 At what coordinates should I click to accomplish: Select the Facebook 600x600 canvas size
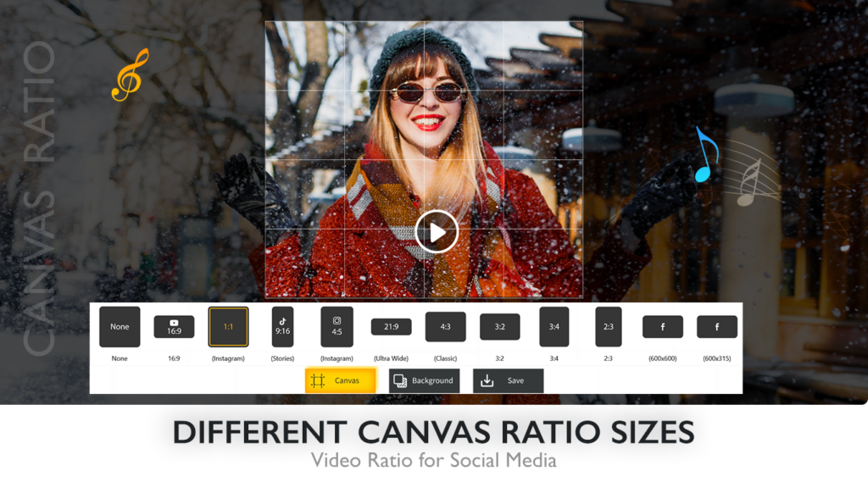[662, 327]
